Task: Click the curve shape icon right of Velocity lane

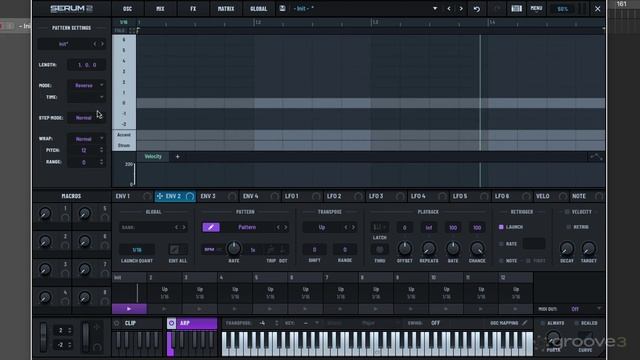Action: [x=596, y=157]
